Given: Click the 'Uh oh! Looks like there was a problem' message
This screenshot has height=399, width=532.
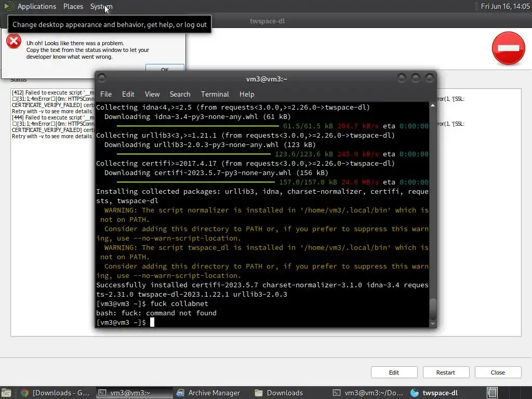Looking at the screenshot, I should click(x=75, y=43).
